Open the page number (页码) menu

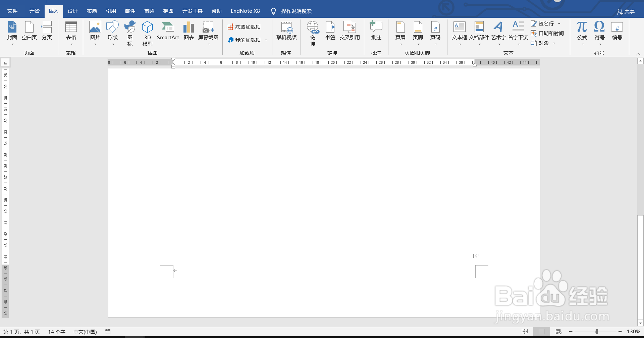point(435,33)
